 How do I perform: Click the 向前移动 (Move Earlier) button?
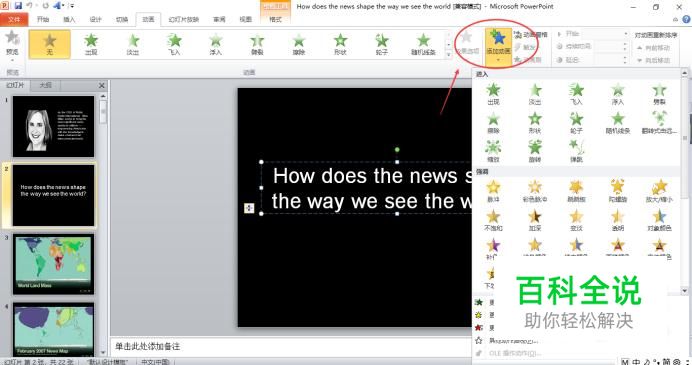point(653,48)
